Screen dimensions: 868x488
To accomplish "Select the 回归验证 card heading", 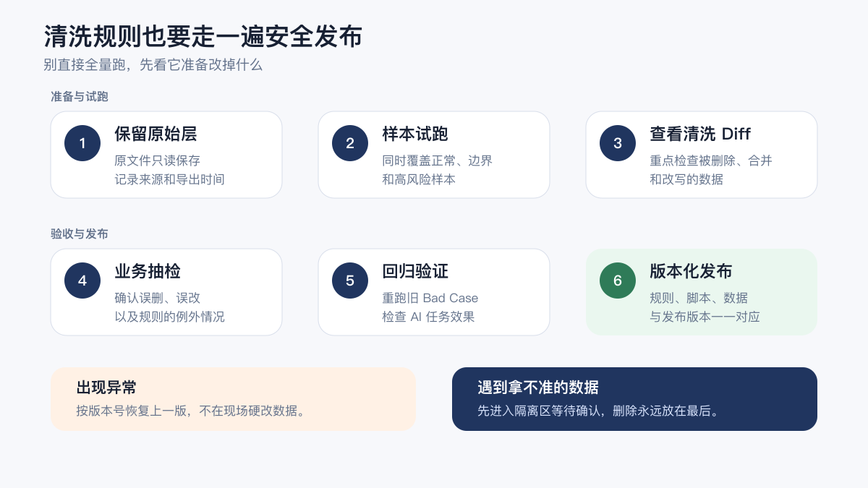I will [x=415, y=271].
